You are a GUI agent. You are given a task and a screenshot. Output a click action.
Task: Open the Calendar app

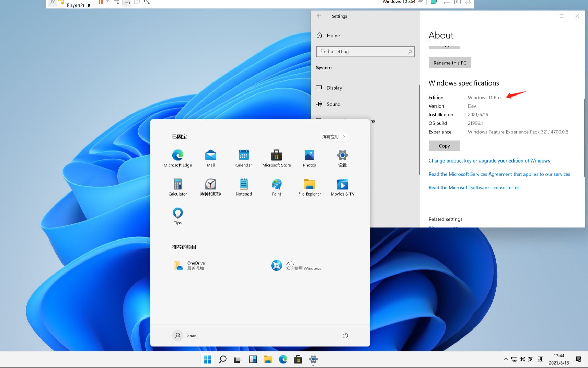pyautogui.click(x=243, y=158)
